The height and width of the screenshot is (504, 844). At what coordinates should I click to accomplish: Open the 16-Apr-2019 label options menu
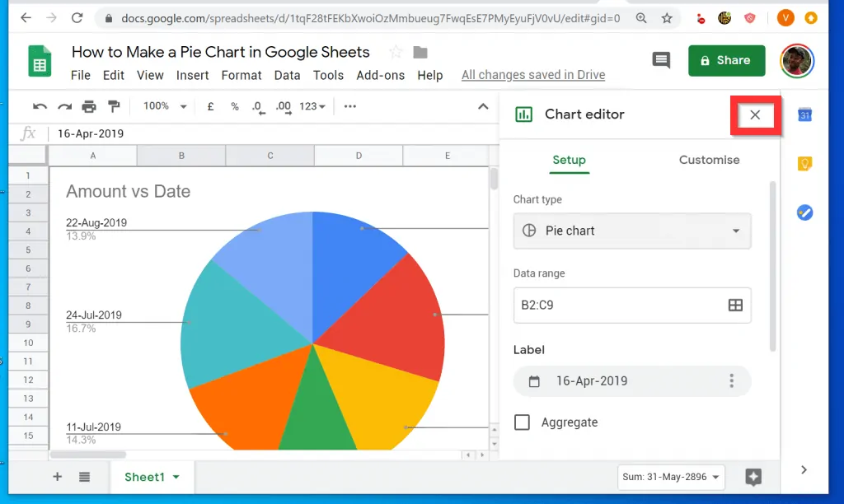tap(730, 380)
